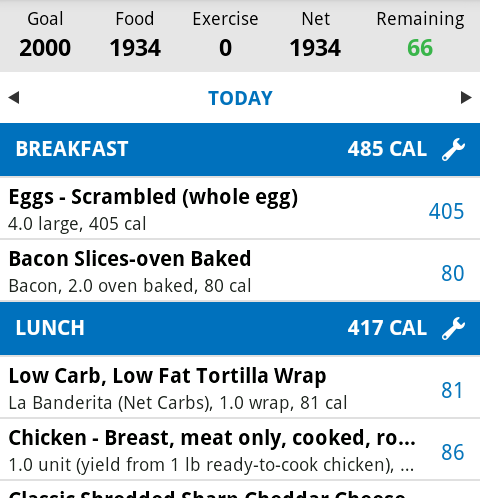480x498 pixels.
Task: Open Bacon Slices-oven Baked entry
Action: (x=240, y=271)
